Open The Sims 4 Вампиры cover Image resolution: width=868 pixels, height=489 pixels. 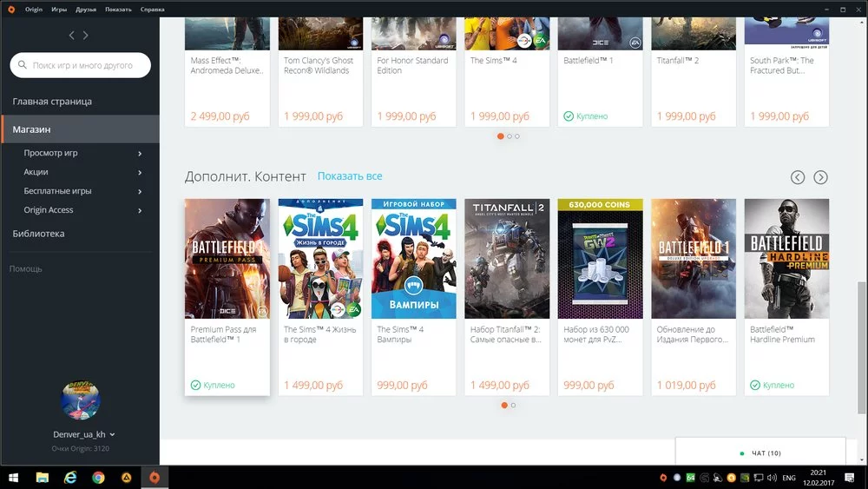pos(413,259)
